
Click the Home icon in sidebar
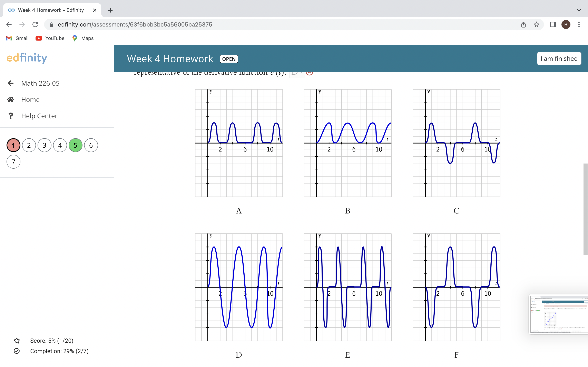point(11,99)
